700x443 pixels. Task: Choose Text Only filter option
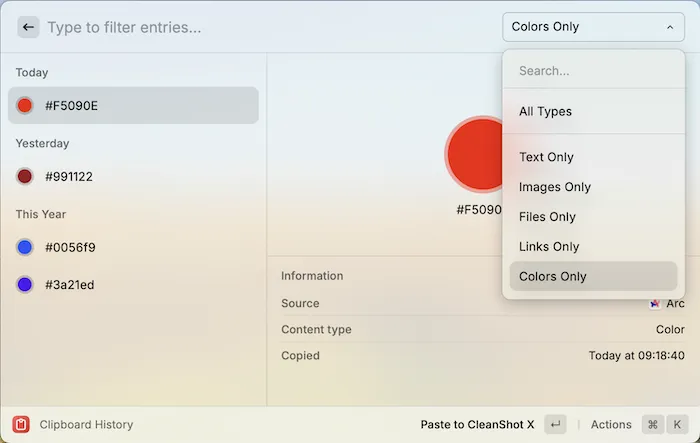(546, 157)
